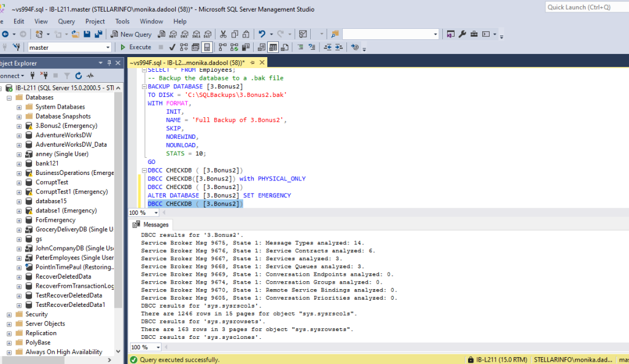
Task: Expand the 3.Bonus2 (Emergency) database node
Action: [19, 125]
